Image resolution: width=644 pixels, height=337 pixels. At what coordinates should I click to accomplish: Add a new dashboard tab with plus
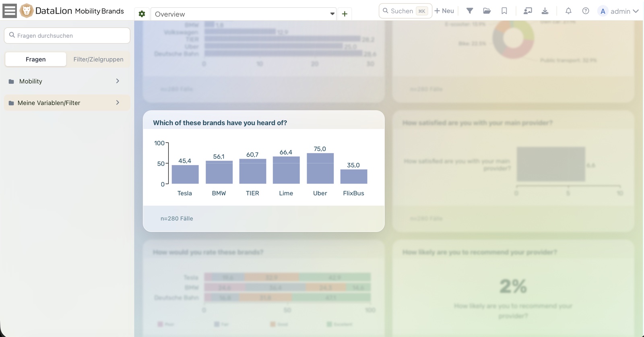tap(345, 14)
